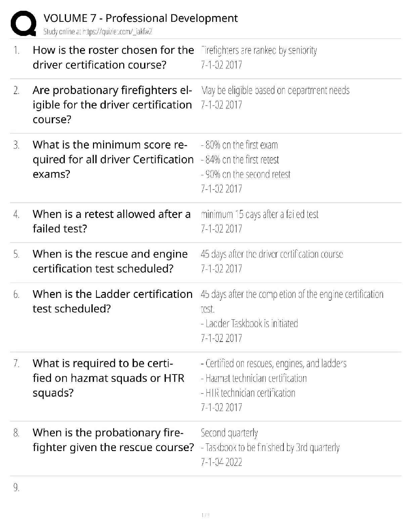This screenshot has width=411, height=532.
Task: Select question 2 about probationary firefighters eligibility
Action: [x=112, y=105]
